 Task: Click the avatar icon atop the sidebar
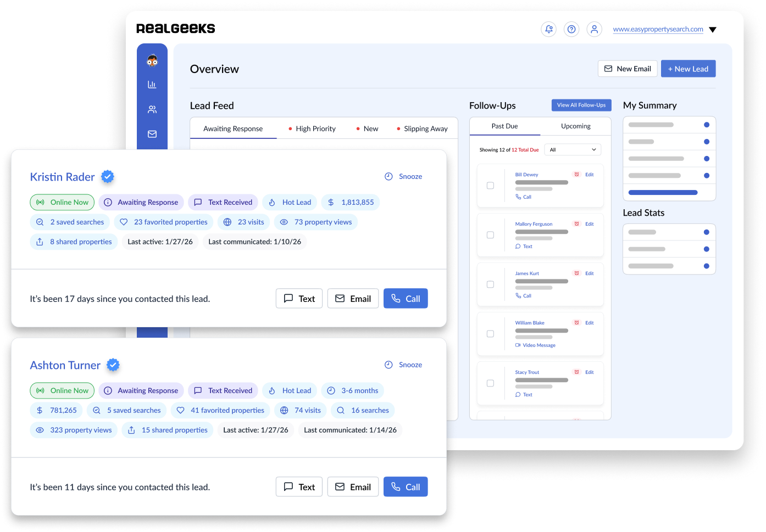point(152,60)
